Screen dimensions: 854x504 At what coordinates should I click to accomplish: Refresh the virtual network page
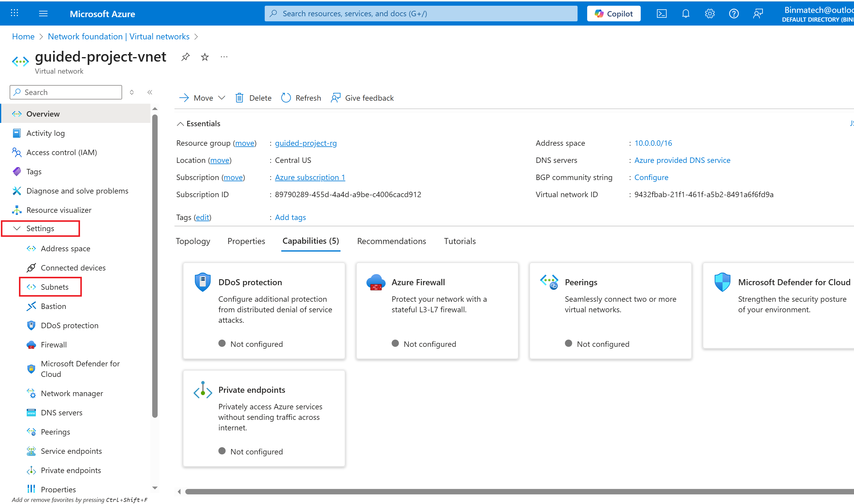point(301,98)
